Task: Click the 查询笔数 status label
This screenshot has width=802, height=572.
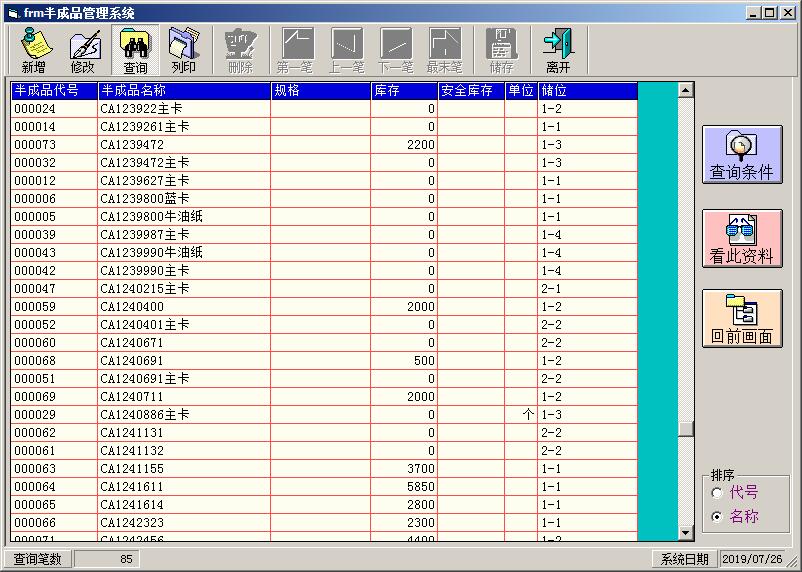Action: [x=37, y=559]
